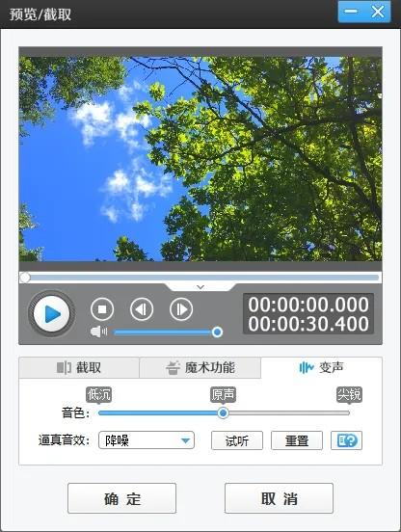Start playback with the blue play button
The height and width of the screenshot is (532, 401).
pos(51,313)
